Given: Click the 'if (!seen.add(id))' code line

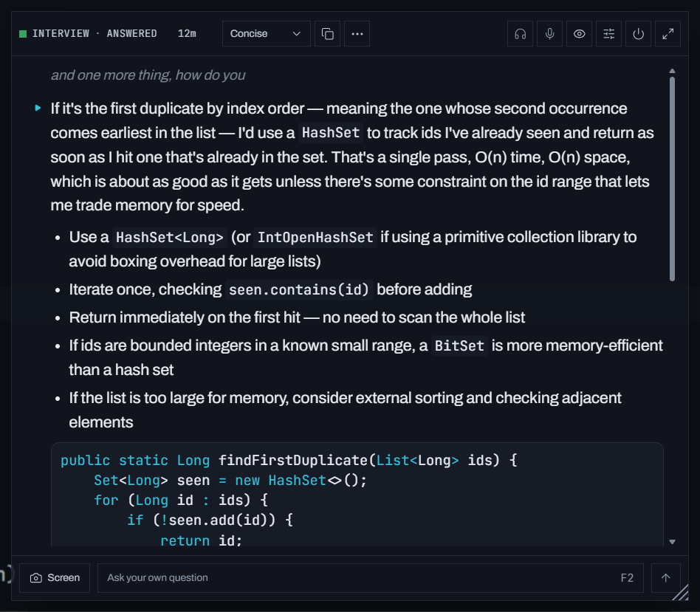Looking at the screenshot, I should click(210, 520).
